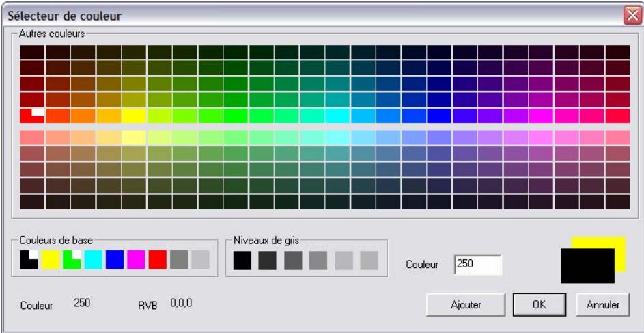644x333 pixels.
Task: Choose magenta in Couleurs de base
Action: tap(136, 260)
